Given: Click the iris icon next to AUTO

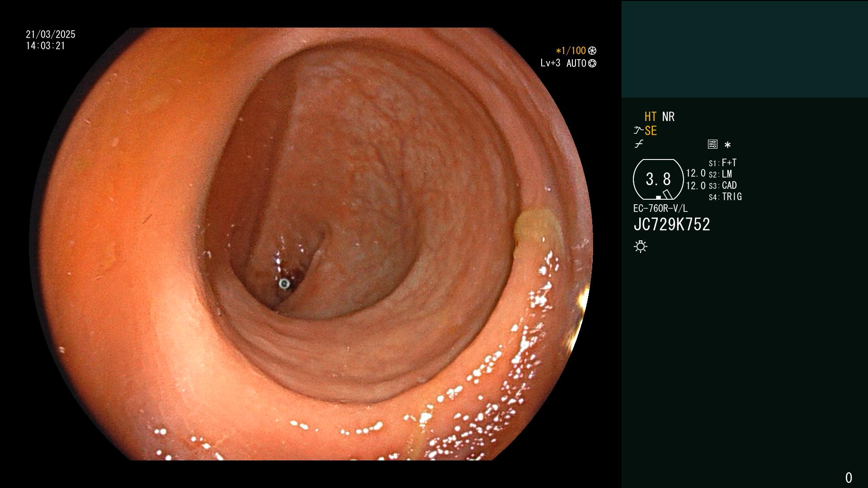Looking at the screenshot, I should point(592,63).
